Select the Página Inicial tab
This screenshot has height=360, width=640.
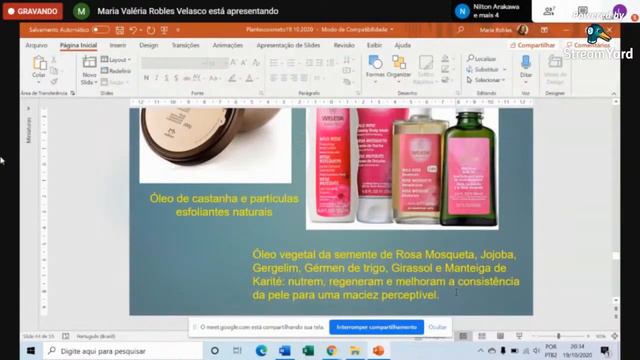[x=78, y=45]
